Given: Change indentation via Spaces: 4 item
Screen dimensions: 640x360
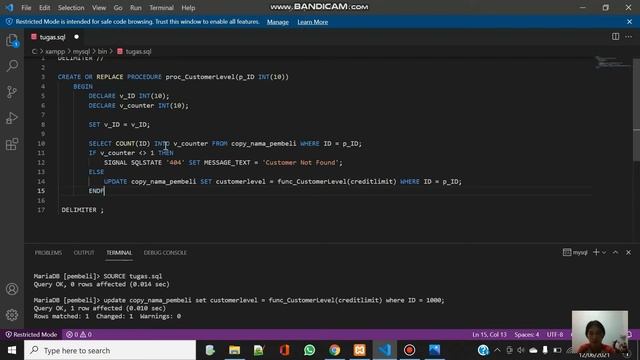Looking at the screenshot, I should (527, 334).
